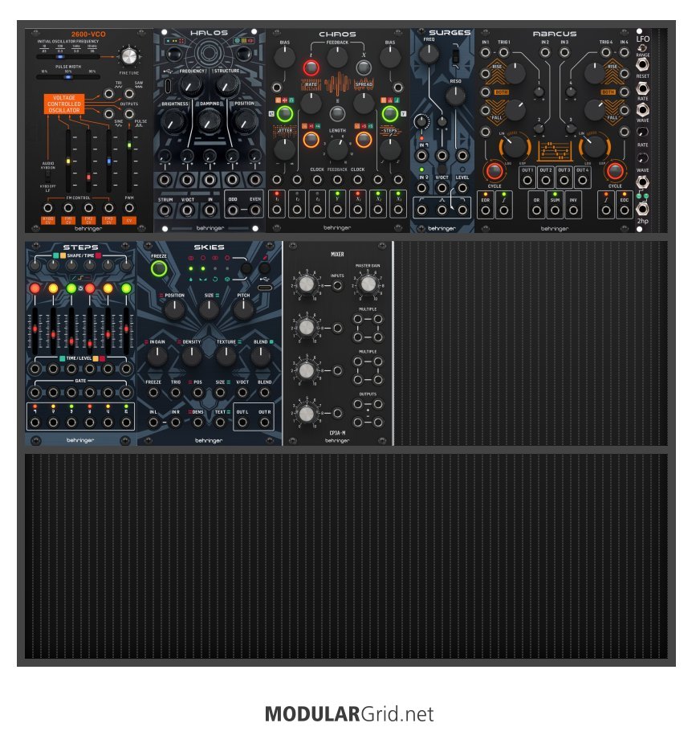
Task: Toggle the AUDIO KYBD ON/OFF switch on 2600-VCO
Action: 47,176
